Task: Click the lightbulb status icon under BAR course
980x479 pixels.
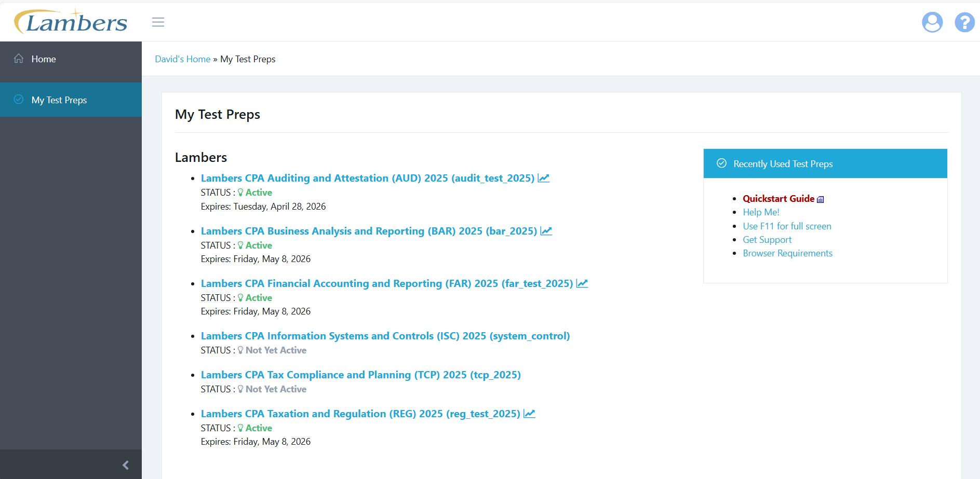Action: pyautogui.click(x=240, y=245)
